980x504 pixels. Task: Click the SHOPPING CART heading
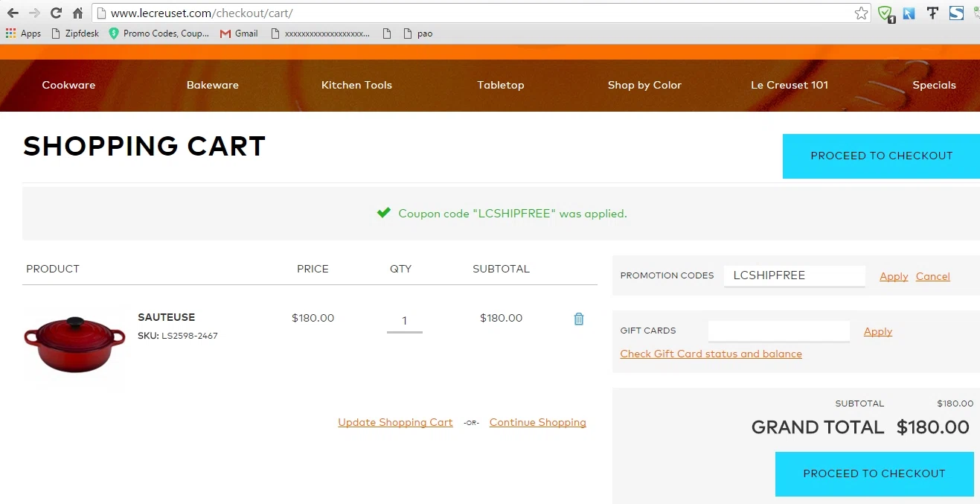pos(144,147)
